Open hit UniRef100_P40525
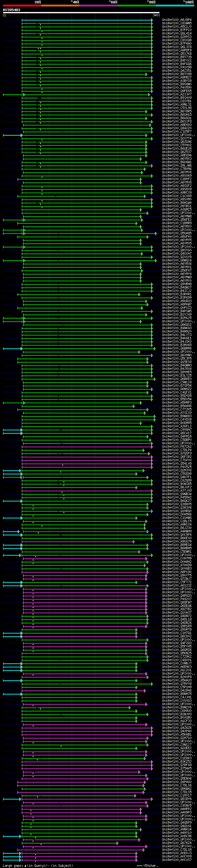This screenshot has height=868, width=197. tap(177, 467)
